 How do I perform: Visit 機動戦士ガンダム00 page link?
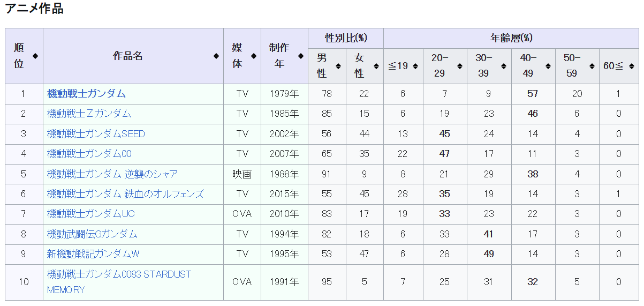coord(89,154)
